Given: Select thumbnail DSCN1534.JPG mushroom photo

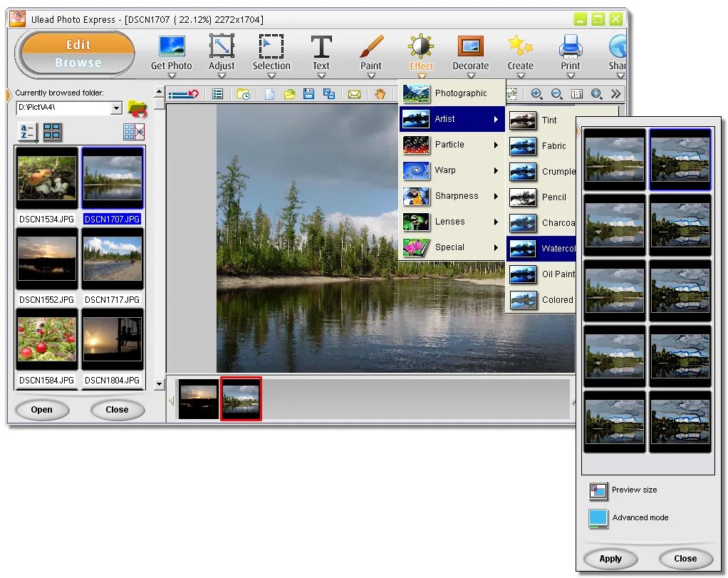Looking at the screenshot, I should (46, 178).
